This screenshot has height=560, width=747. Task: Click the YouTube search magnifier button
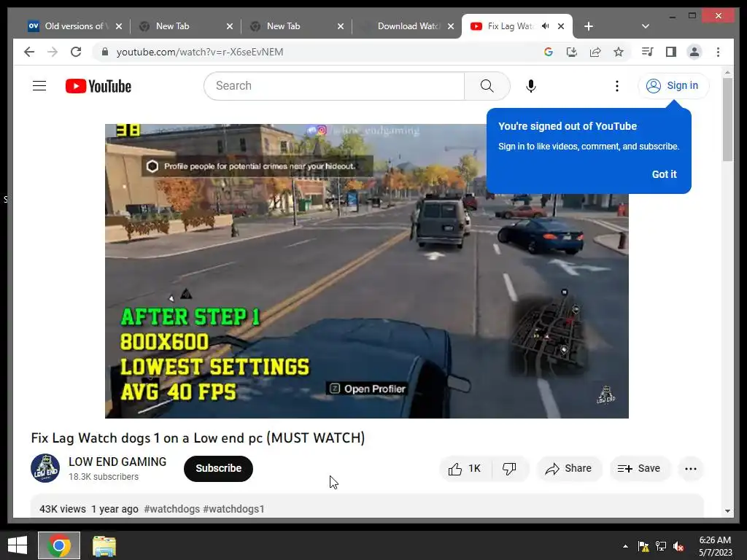(x=487, y=86)
